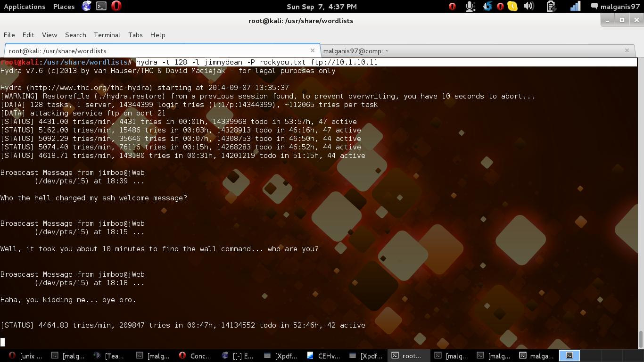Click Hydra 'starting at 2014-09-07 13:35:37' line
Image resolution: width=644 pixels, height=362 pixels.
pyautogui.click(x=145, y=88)
